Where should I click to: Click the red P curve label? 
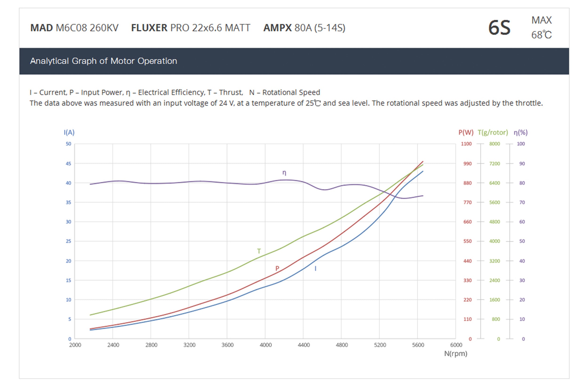277,268
